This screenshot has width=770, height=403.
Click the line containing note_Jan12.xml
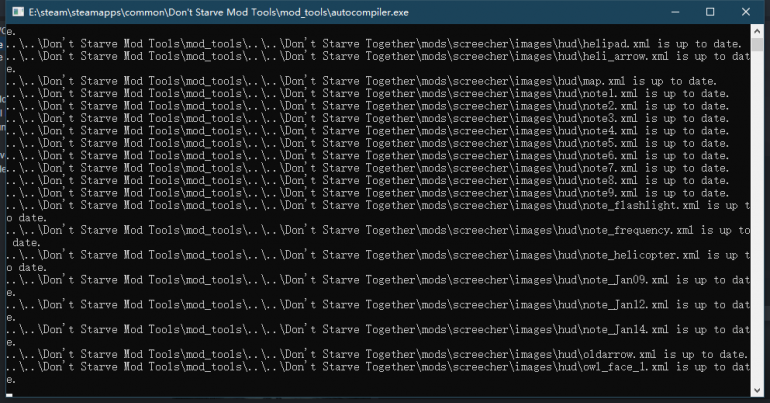[x=378, y=305]
